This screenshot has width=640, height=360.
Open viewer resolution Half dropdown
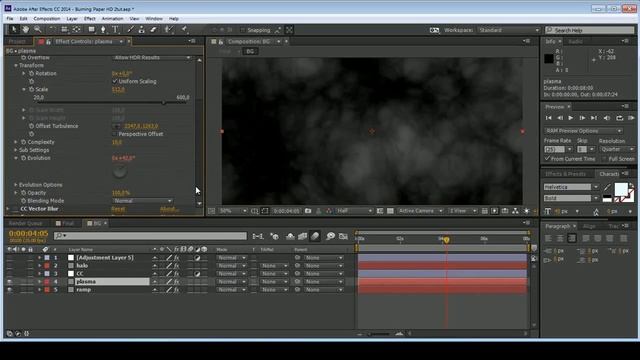click(354, 211)
